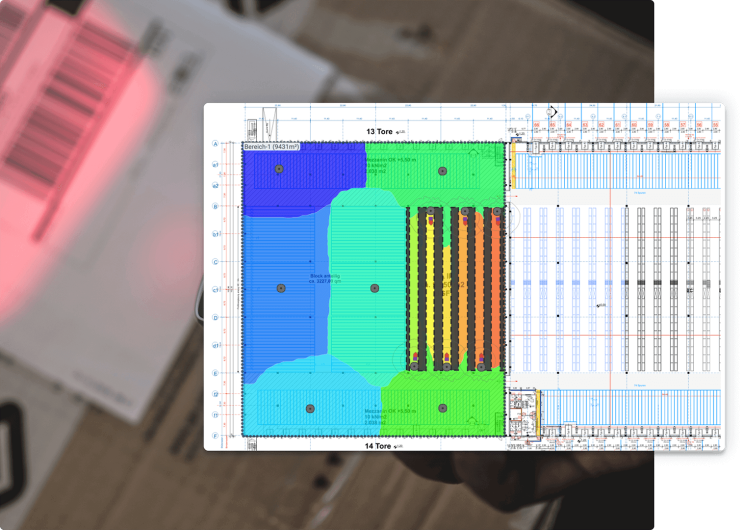Screen dimensions: 744x530
Task: Select access point in bottom green mezzanine zone
Action: [x=441, y=408]
